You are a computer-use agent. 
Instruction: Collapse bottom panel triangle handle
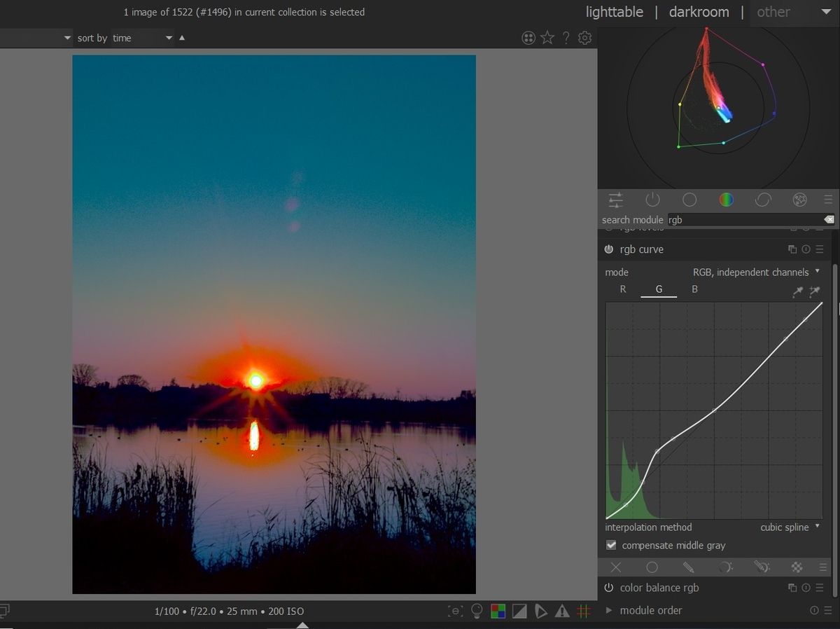(x=302, y=625)
